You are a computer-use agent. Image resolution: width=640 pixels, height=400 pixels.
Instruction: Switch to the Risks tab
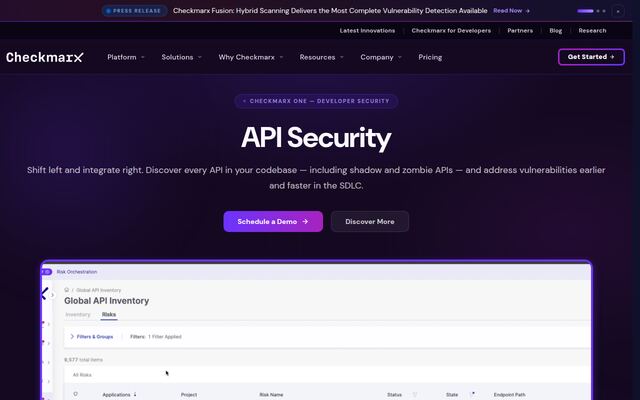[x=109, y=315]
